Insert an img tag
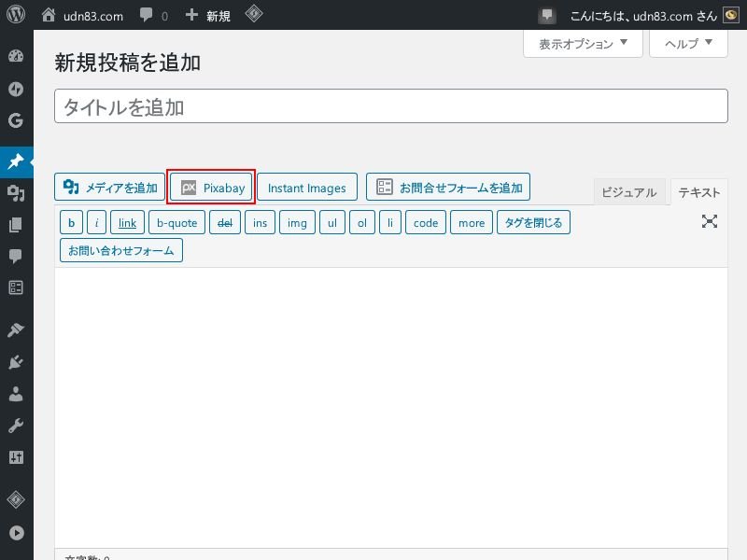747x560 pixels. [x=297, y=222]
